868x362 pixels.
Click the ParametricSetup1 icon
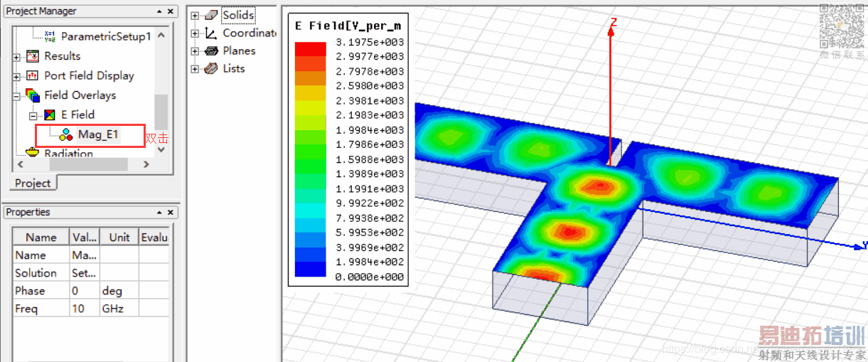[x=50, y=36]
